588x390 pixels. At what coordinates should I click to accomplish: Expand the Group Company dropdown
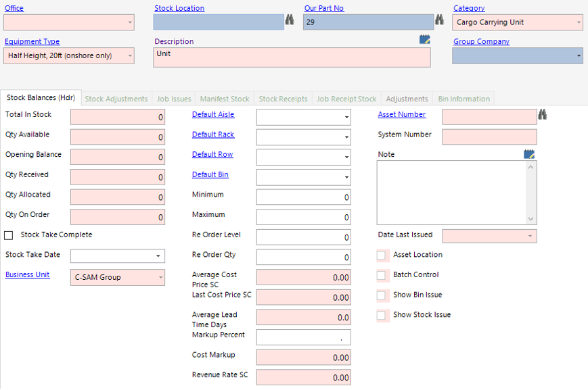tap(579, 56)
